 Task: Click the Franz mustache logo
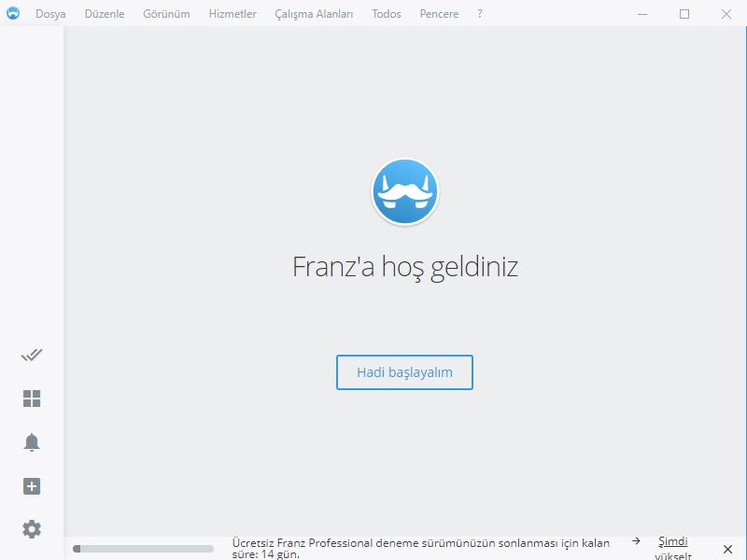click(405, 191)
